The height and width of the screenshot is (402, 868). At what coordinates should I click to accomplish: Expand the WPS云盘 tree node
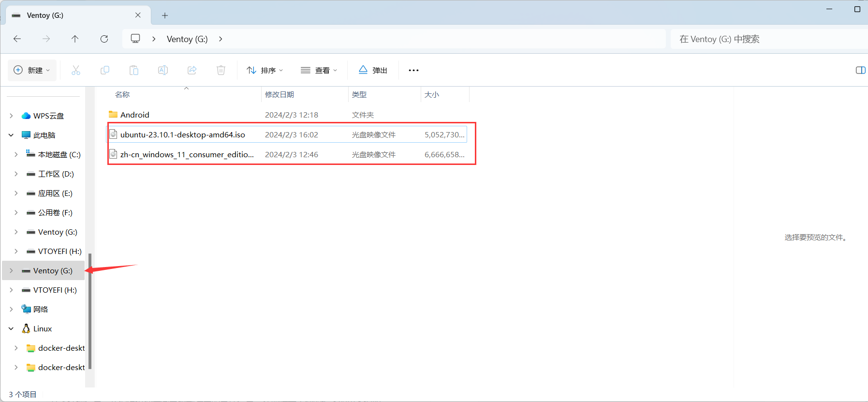tap(11, 116)
